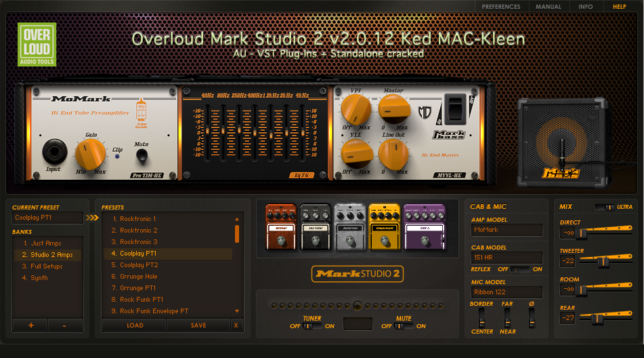Click the purple pedal footswitch

(x=425, y=241)
